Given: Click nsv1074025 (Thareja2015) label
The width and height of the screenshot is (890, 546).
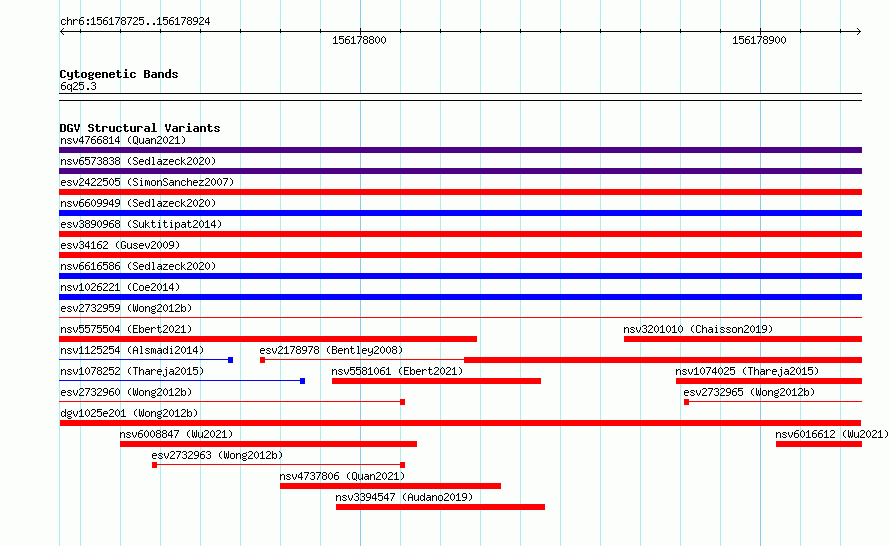Looking at the screenshot, I should [747, 371].
